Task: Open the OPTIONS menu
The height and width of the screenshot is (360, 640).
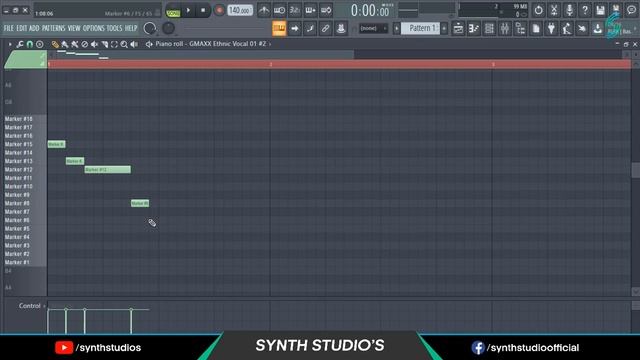Action: (x=93, y=28)
